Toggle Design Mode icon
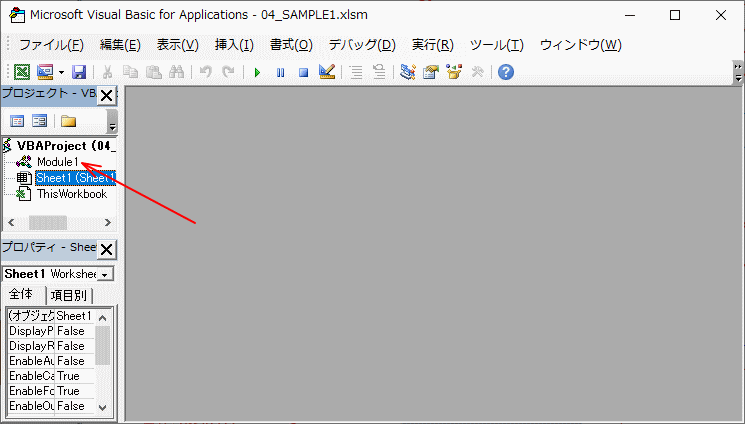Screen dimensions: 745x424 (327, 72)
